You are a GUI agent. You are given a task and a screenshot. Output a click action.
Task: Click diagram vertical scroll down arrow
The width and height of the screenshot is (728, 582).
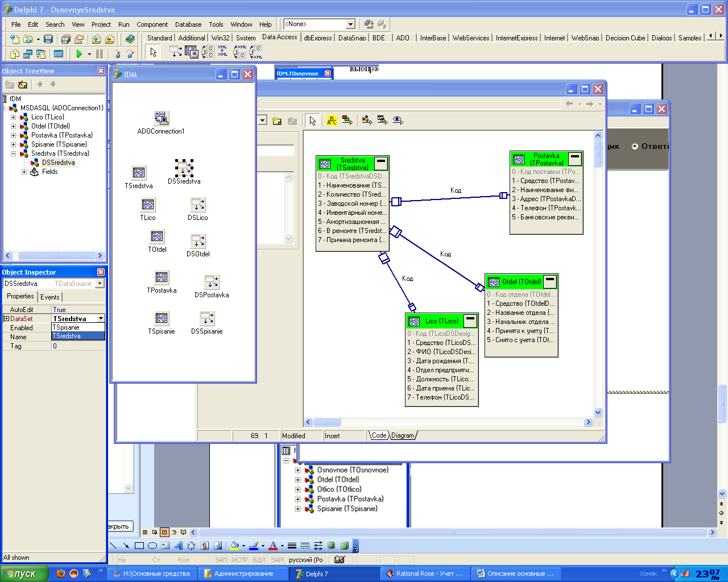click(x=598, y=412)
